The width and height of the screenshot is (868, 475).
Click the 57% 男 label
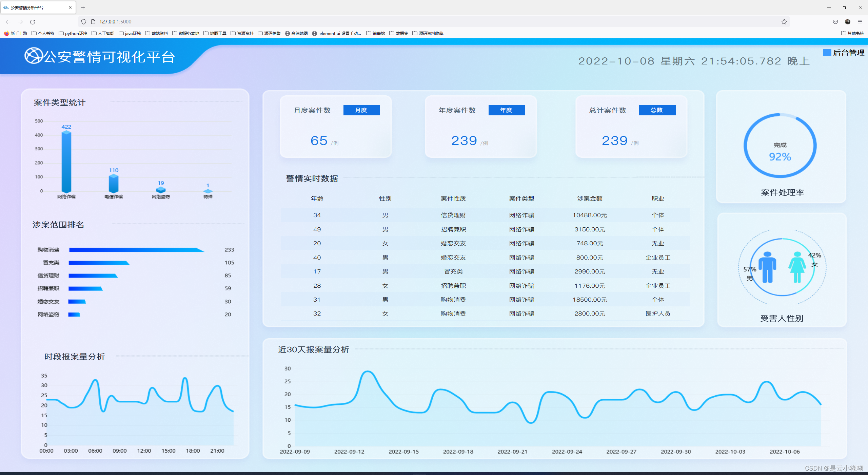point(750,273)
